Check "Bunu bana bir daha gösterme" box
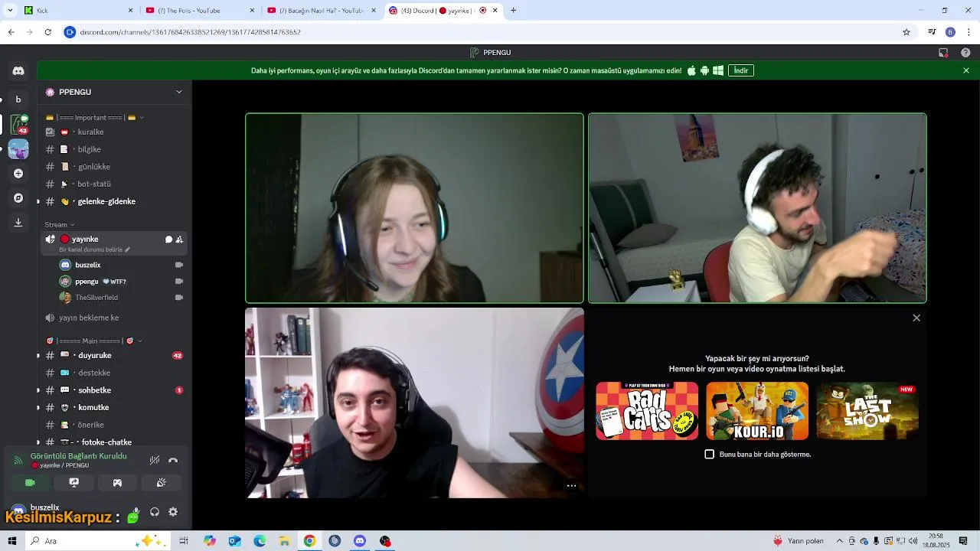The height and width of the screenshot is (551, 980). pos(709,454)
